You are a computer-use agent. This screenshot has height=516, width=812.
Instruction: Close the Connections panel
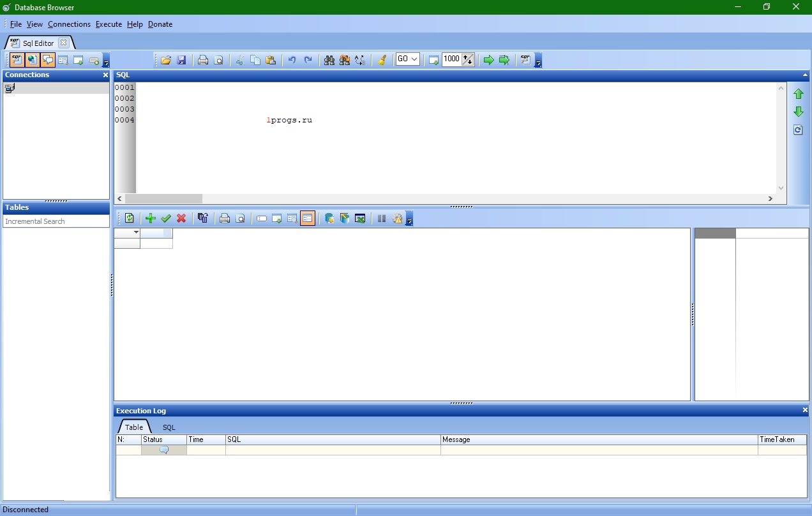pos(105,75)
